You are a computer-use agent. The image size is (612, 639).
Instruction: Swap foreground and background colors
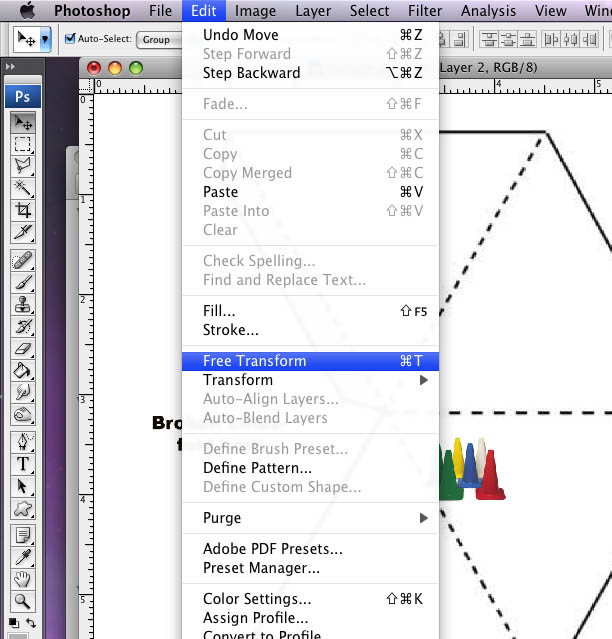pos(31,623)
